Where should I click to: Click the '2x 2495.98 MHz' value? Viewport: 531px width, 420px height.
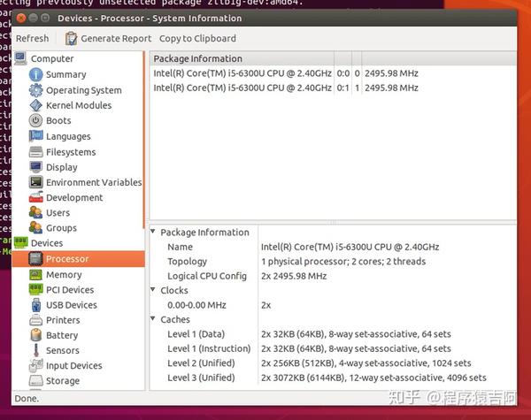pyautogui.click(x=294, y=276)
